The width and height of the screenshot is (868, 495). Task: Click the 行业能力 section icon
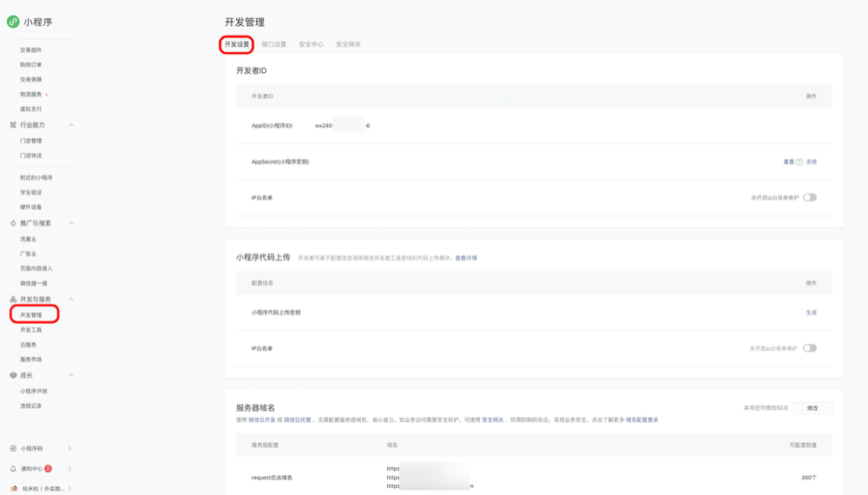[x=12, y=125]
